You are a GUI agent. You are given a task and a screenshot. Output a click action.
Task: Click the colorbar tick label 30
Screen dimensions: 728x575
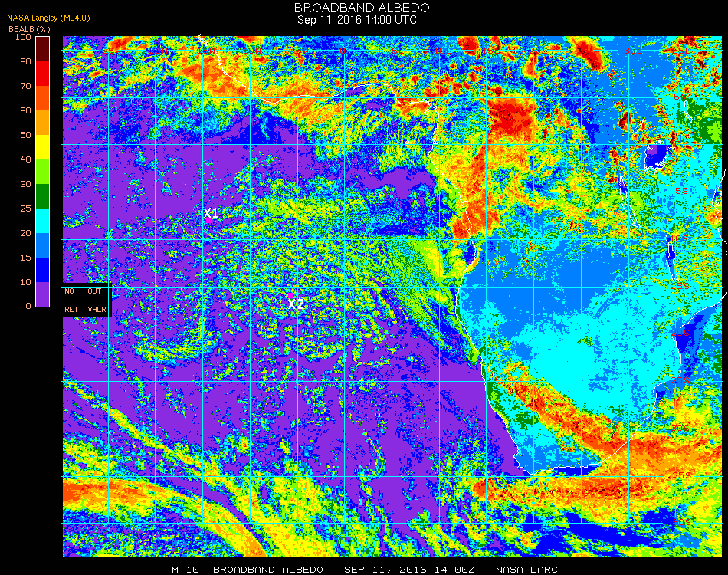(x=25, y=184)
